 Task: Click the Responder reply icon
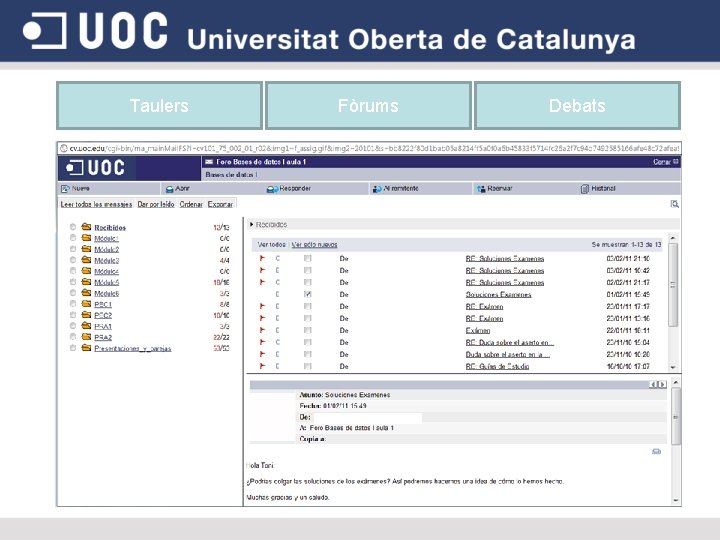272,189
